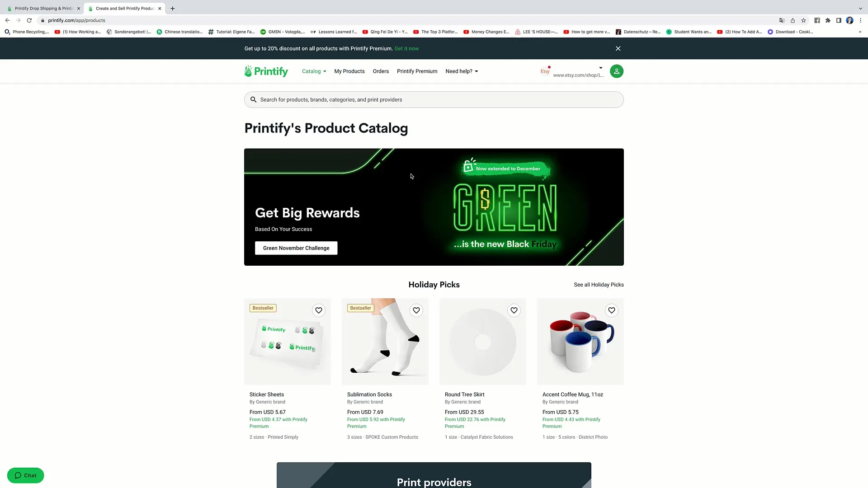Image resolution: width=868 pixels, height=488 pixels.
Task: Click the heart/favorite icon on Sublimation Socks
Action: pyautogui.click(x=416, y=310)
